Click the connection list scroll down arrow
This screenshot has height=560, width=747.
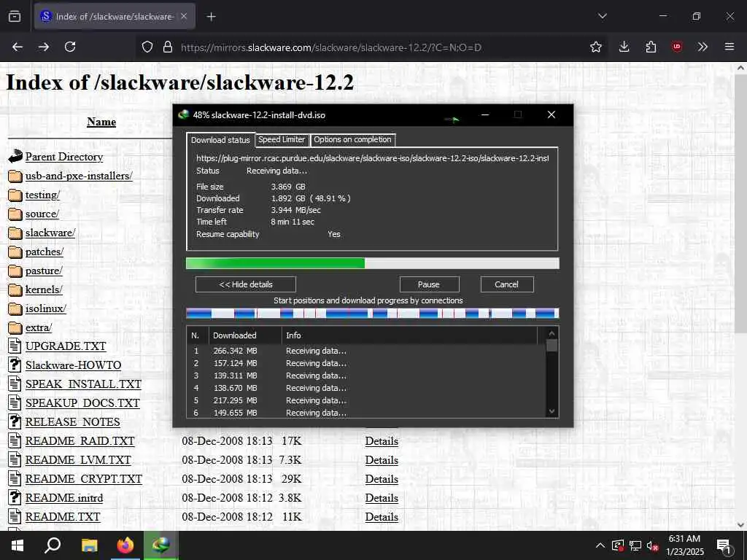551,411
